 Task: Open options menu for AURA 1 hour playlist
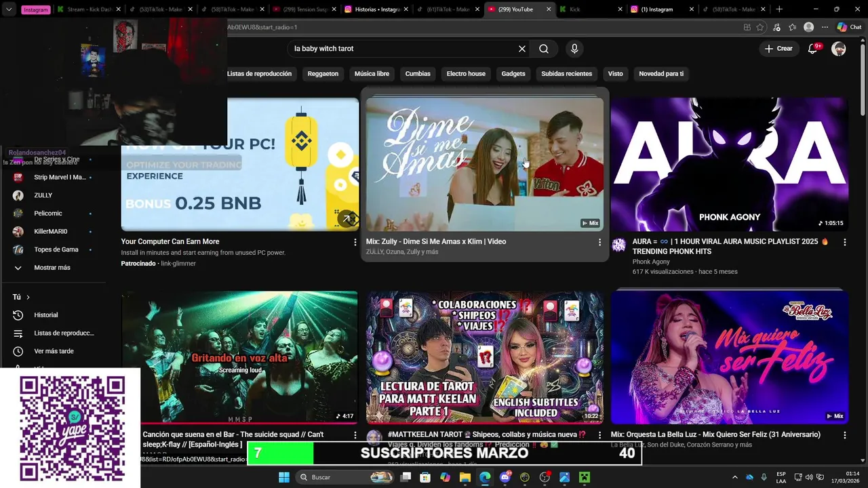click(x=844, y=242)
